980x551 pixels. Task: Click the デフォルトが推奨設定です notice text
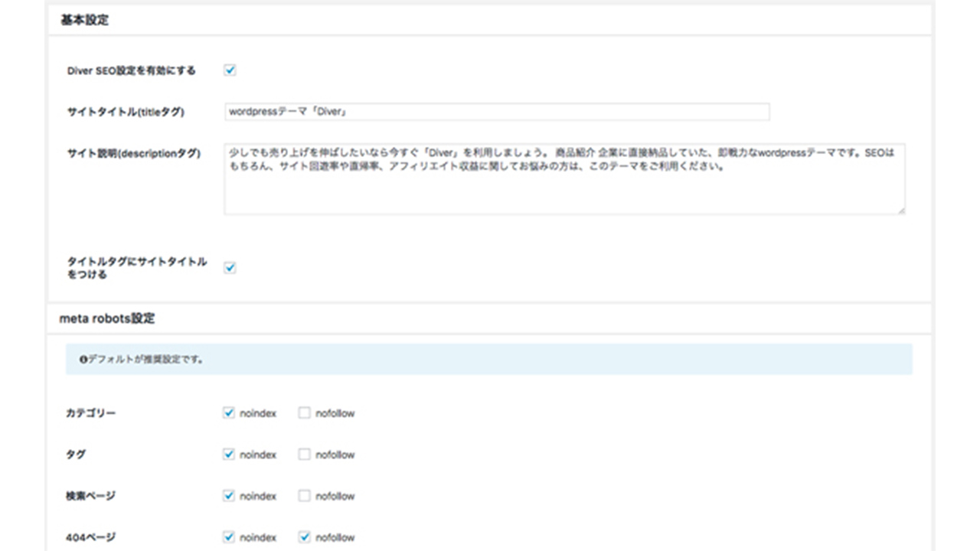(145, 359)
